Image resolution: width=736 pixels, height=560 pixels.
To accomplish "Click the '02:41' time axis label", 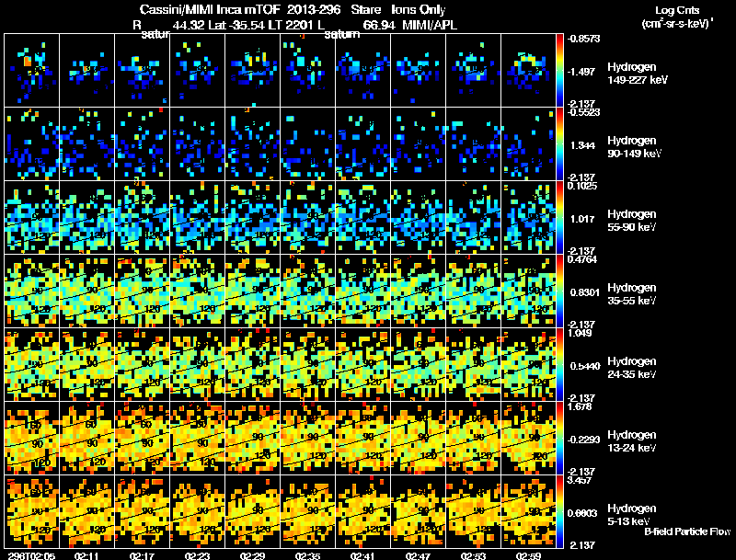I will tap(362, 556).
